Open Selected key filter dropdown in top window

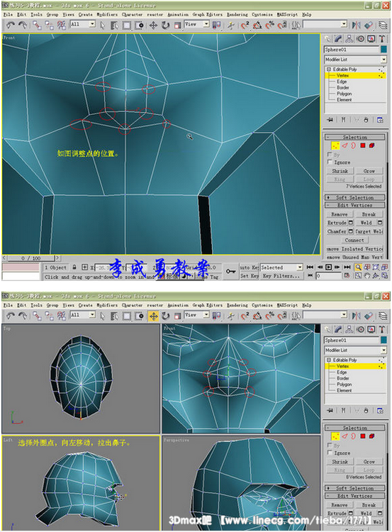[299, 267]
